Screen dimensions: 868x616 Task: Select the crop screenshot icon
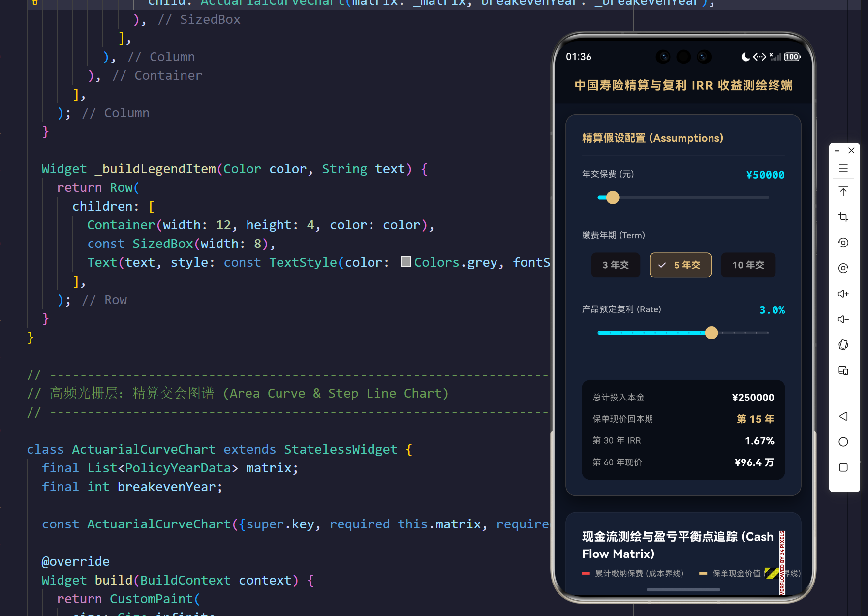843,217
